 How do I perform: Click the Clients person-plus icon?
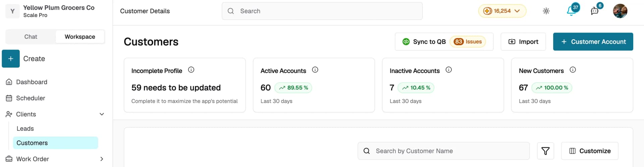(9, 114)
